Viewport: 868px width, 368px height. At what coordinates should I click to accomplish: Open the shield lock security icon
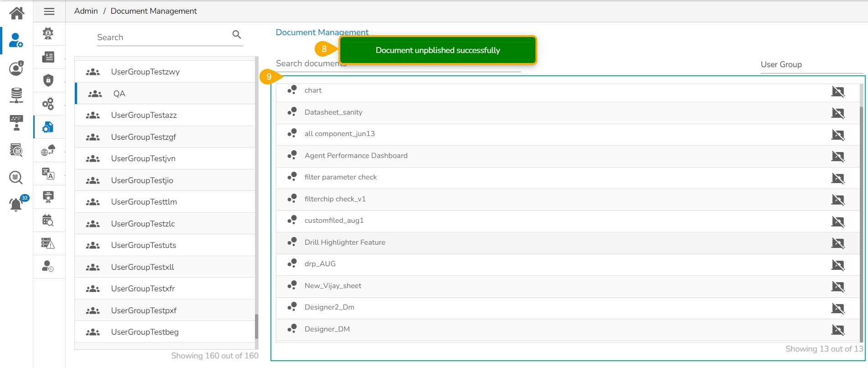(x=48, y=80)
